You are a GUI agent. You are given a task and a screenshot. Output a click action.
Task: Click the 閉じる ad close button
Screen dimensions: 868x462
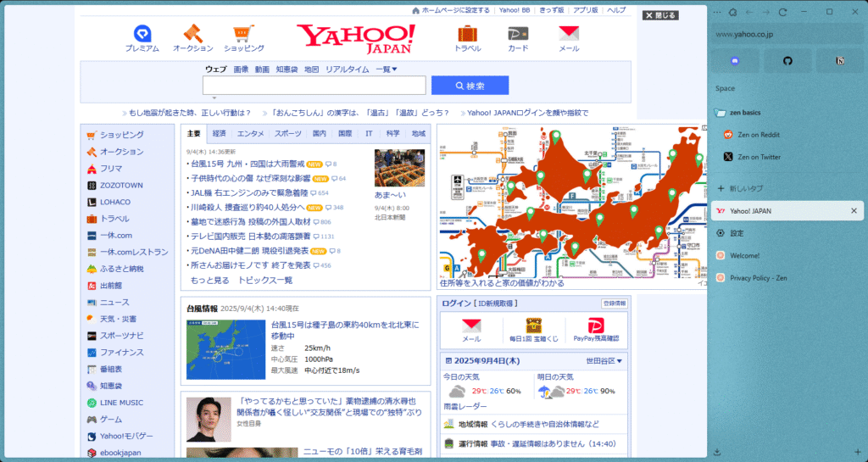pyautogui.click(x=660, y=15)
